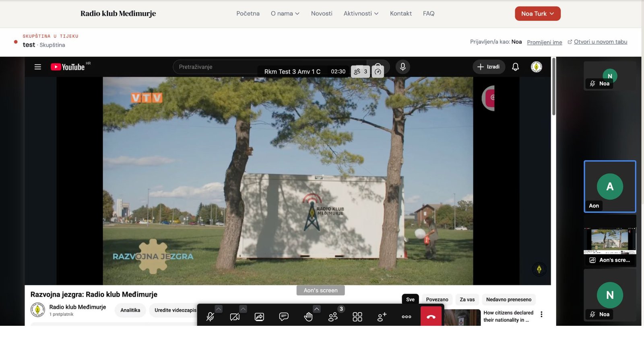Viewport: 644px width, 362px height.
Task: Click the participant count badge in meeting header
Action: pyautogui.click(x=361, y=72)
